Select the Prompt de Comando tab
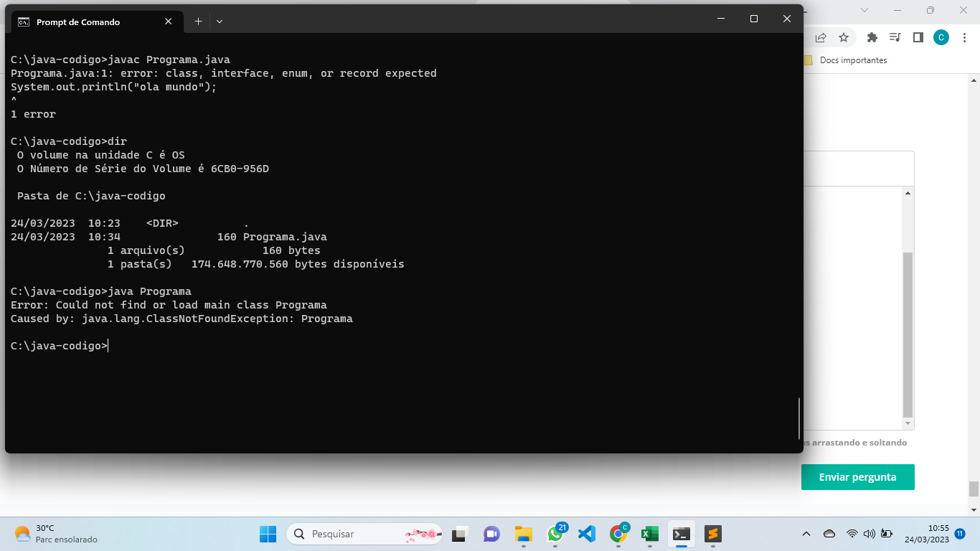 [96, 22]
